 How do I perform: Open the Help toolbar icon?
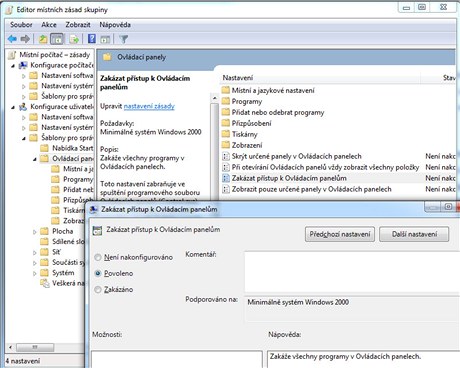tap(92, 39)
